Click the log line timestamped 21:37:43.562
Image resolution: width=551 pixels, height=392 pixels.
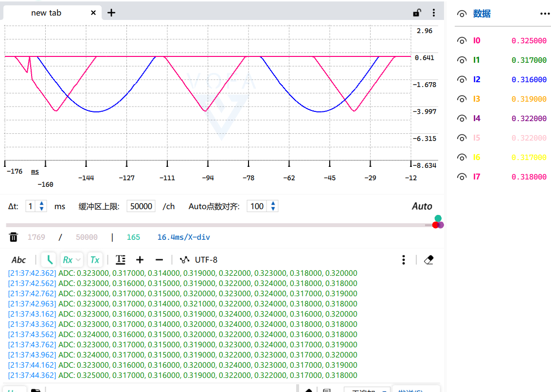pos(182,334)
